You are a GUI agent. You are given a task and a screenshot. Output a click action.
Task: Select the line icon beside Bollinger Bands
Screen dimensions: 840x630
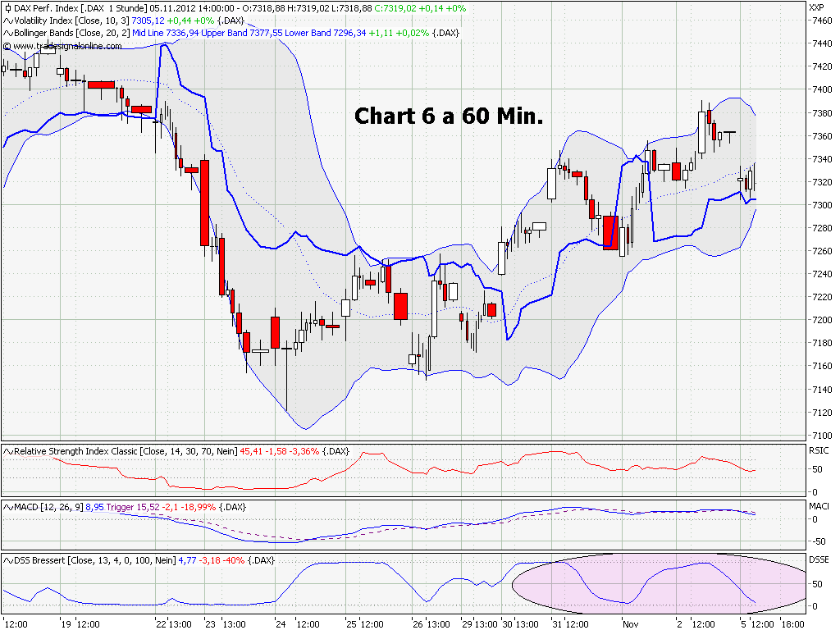tap(7, 34)
